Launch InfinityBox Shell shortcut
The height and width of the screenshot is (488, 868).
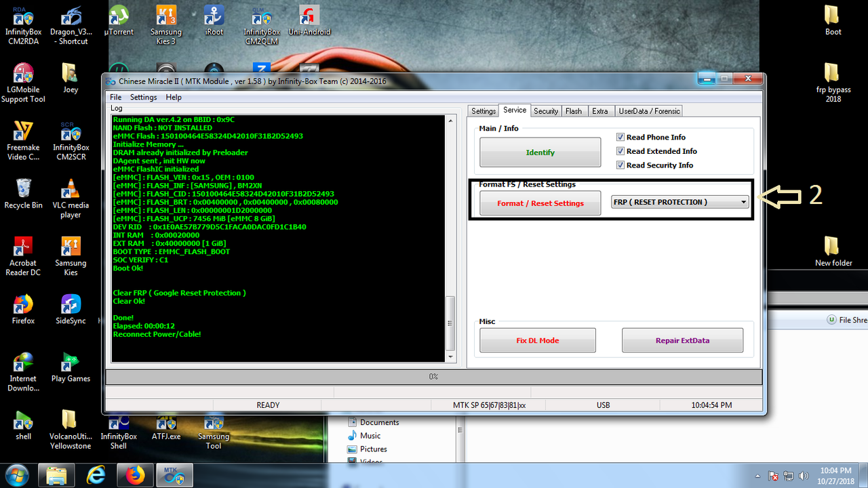click(119, 430)
